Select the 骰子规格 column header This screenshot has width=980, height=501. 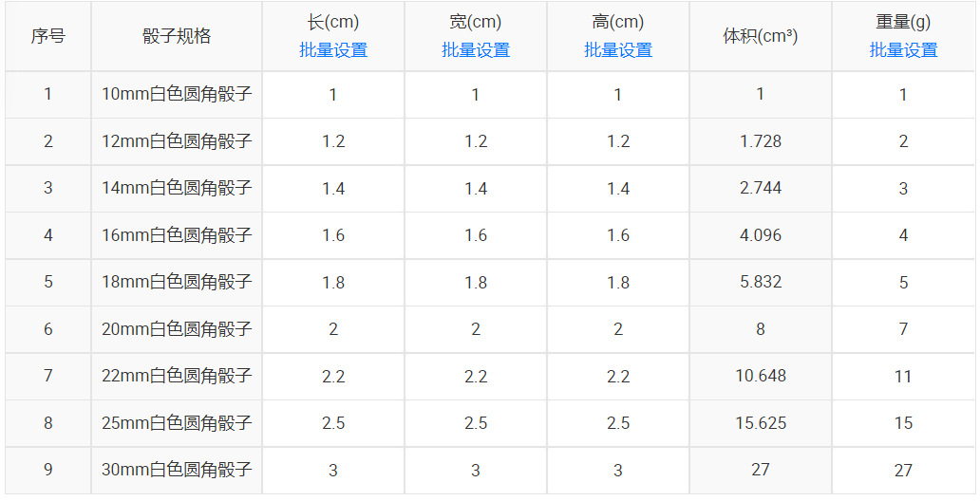(x=177, y=37)
